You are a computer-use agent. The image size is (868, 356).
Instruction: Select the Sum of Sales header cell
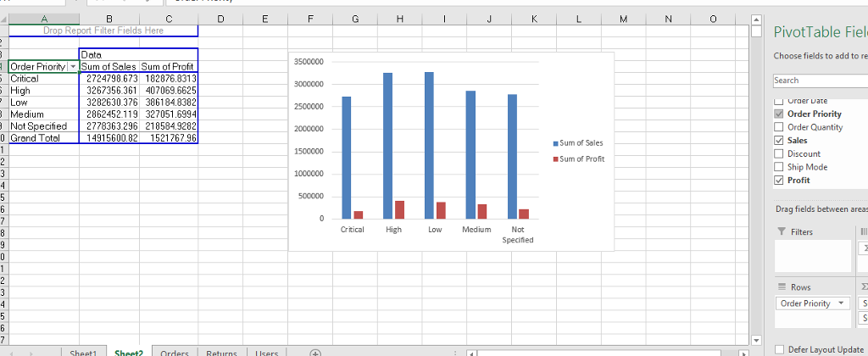[109, 66]
